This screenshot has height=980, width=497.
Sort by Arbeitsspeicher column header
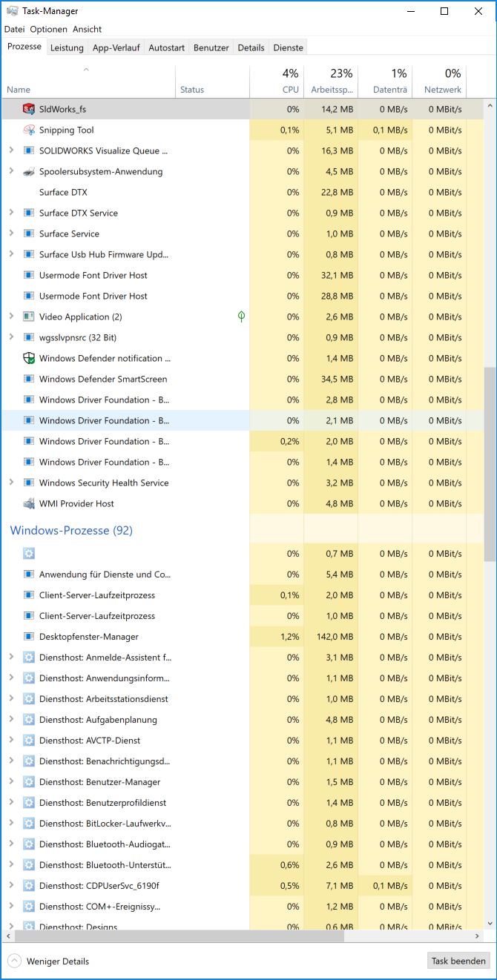tap(331, 82)
